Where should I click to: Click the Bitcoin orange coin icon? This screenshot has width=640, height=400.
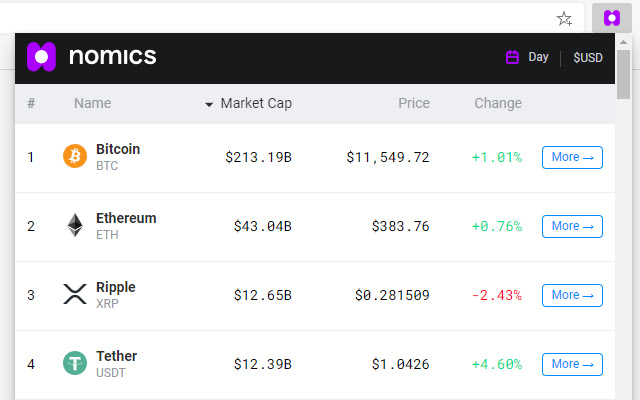75,156
